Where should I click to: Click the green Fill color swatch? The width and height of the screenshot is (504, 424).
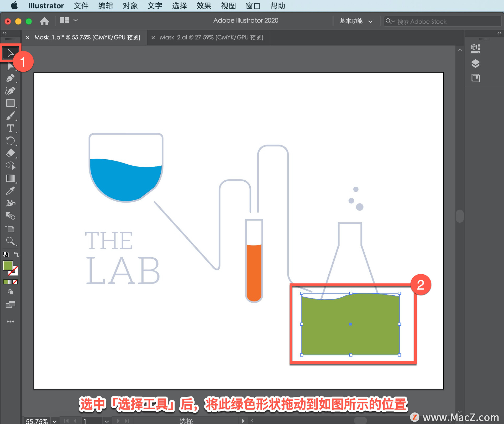click(8, 266)
